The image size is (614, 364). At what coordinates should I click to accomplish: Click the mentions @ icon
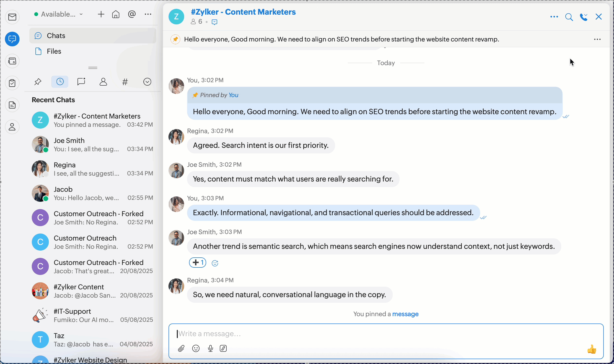coord(132,14)
